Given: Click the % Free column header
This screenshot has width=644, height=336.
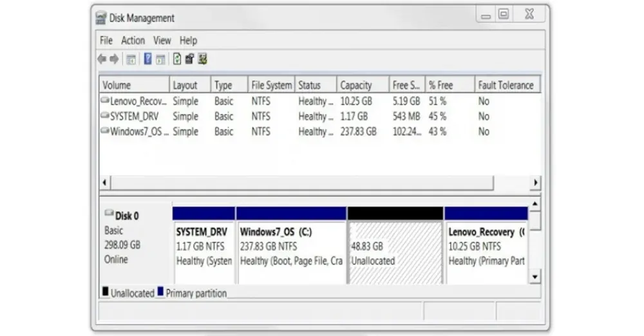Looking at the screenshot, I should point(450,85).
